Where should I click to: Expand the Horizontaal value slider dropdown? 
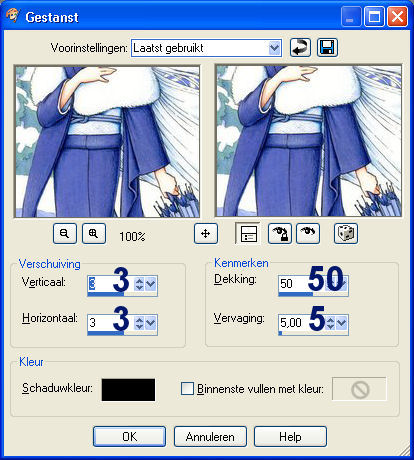click(151, 323)
